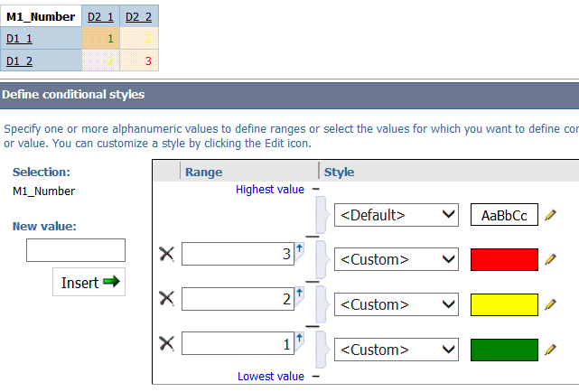This screenshot has width=579, height=392.
Task: Click the Highest value label
Action: tap(270, 190)
